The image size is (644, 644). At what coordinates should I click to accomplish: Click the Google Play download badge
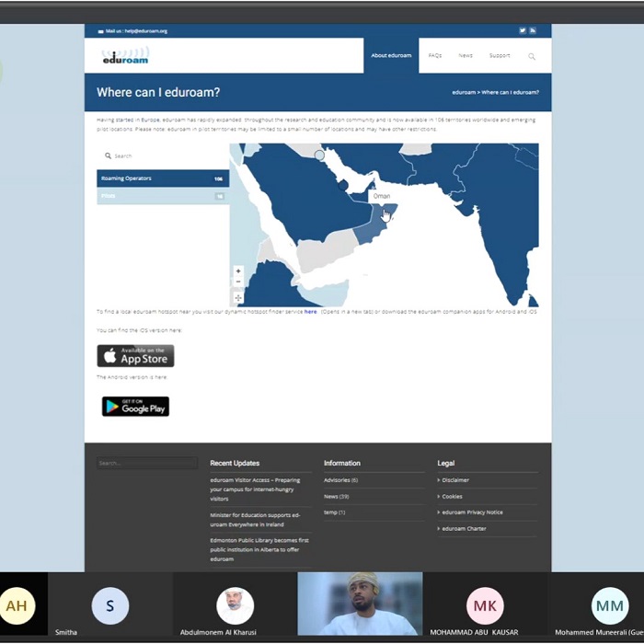(135, 407)
